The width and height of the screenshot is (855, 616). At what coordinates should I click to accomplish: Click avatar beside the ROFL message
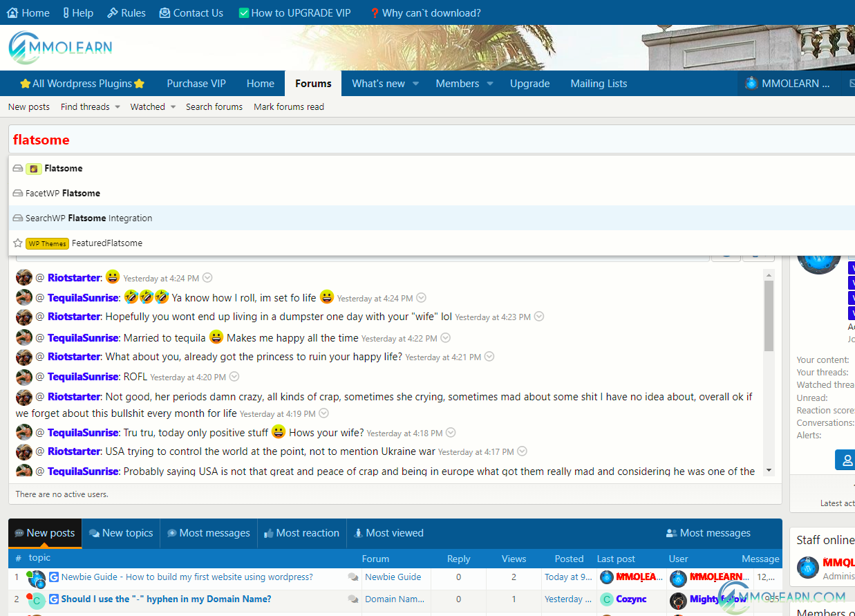[x=24, y=377]
